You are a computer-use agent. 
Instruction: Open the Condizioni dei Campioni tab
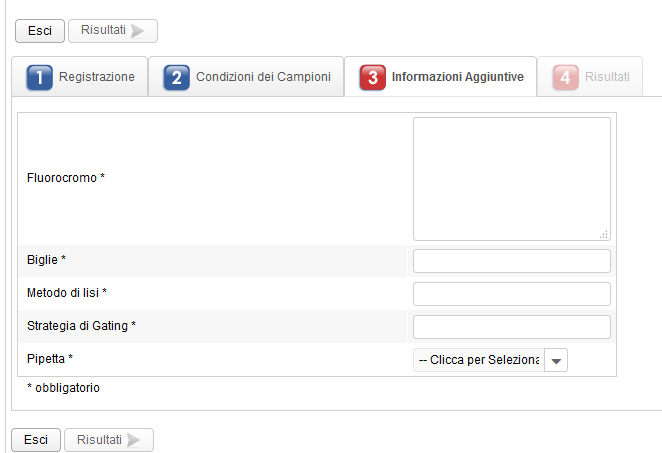263,77
